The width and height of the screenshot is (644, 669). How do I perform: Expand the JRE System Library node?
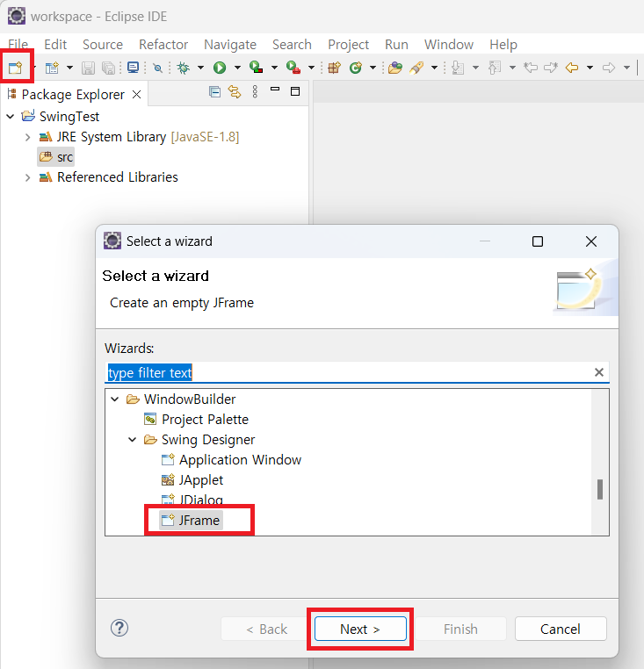click(x=28, y=137)
